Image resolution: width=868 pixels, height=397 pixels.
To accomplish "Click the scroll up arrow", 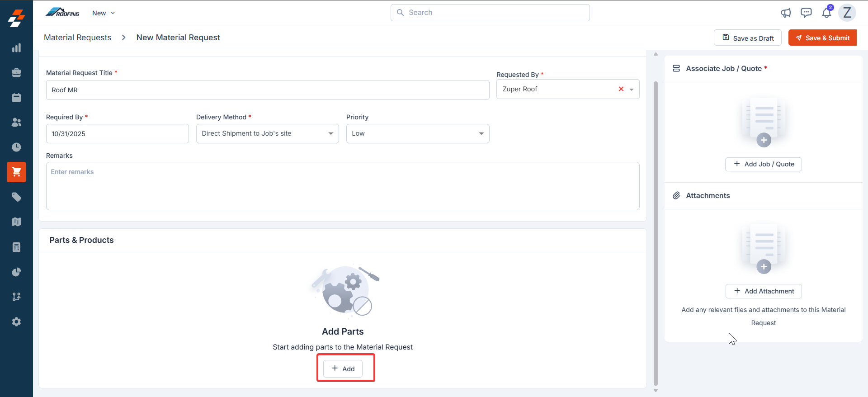I will 656,54.
